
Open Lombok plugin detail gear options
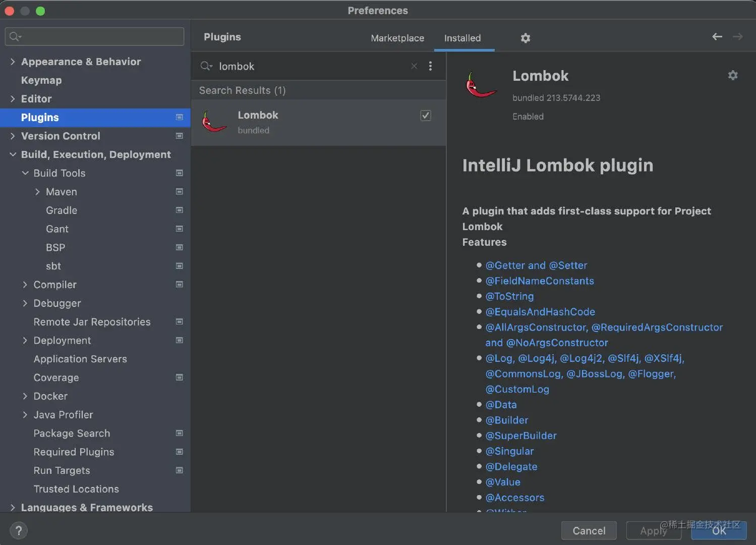point(732,75)
